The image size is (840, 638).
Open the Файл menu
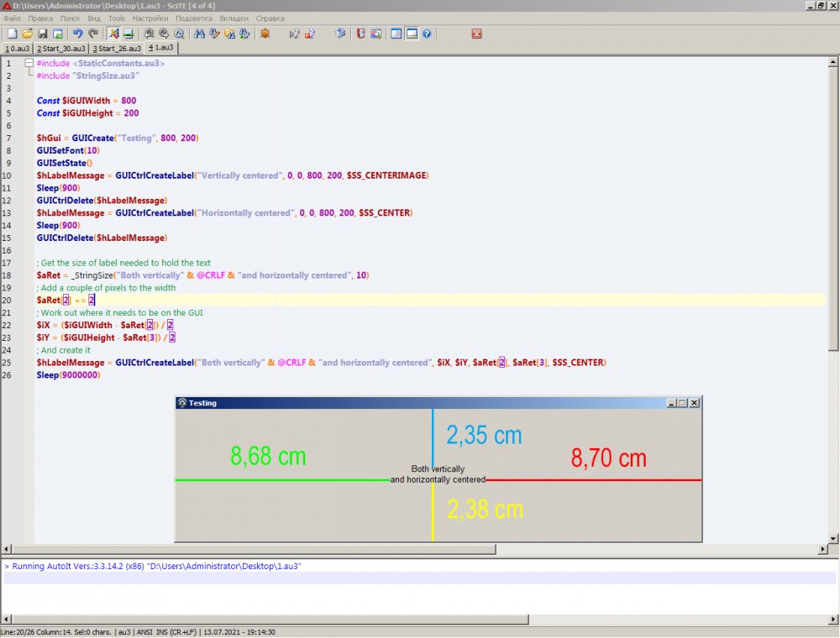pyautogui.click(x=12, y=18)
